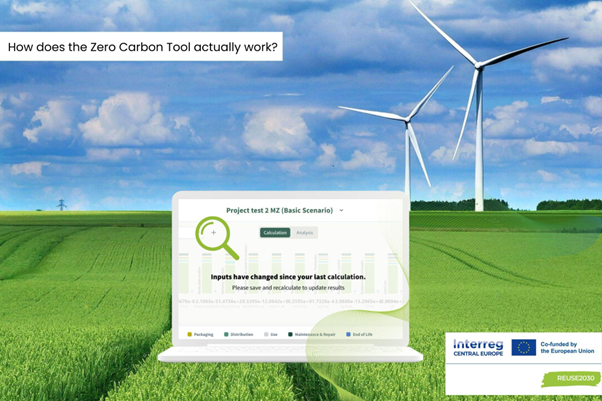Click the 'Inputs have changed' notice message
The height and width of the screenshot is (401, 602).
point(288,276)
